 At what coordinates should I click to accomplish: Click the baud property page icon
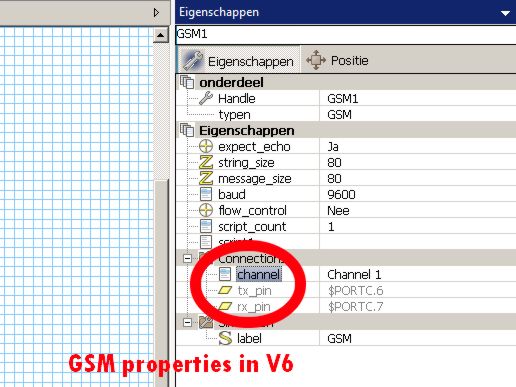tap(206, 194)
